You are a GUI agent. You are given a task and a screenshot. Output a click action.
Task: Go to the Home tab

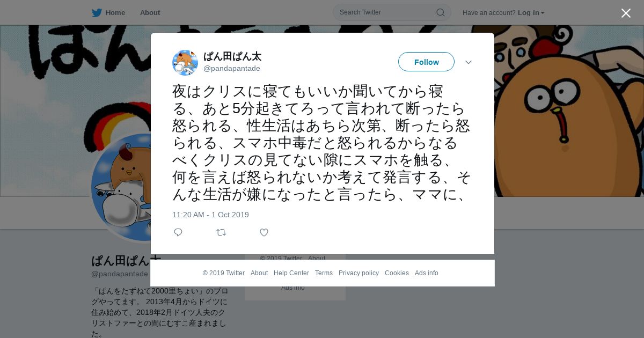tap(108, 12)
